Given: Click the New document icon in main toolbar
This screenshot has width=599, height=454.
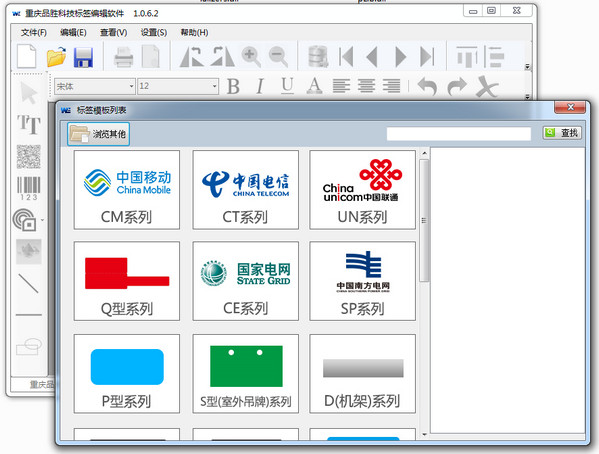Looking at the screenshot, I should pyautogui.click(x=27, y=57).
